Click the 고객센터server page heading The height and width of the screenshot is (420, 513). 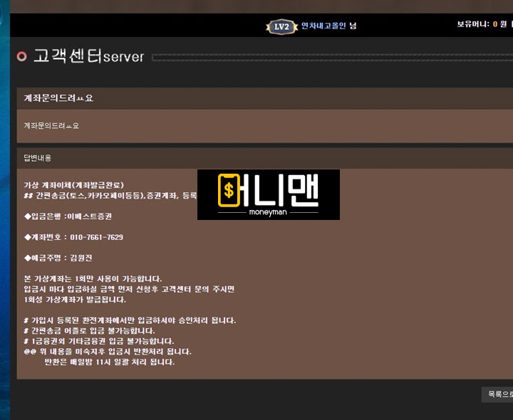88,56
